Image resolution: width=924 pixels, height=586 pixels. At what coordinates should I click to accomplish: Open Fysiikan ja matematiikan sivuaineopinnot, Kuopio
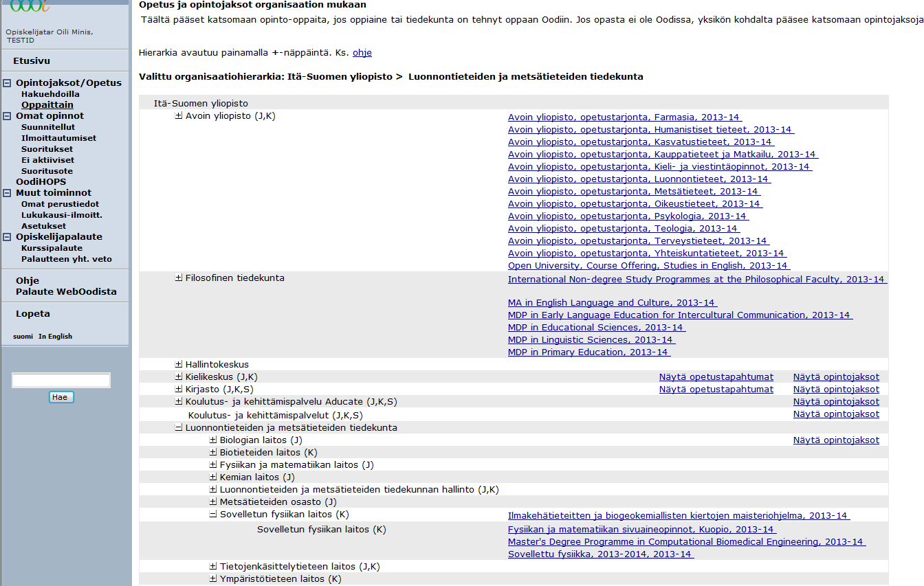[643, 530]
